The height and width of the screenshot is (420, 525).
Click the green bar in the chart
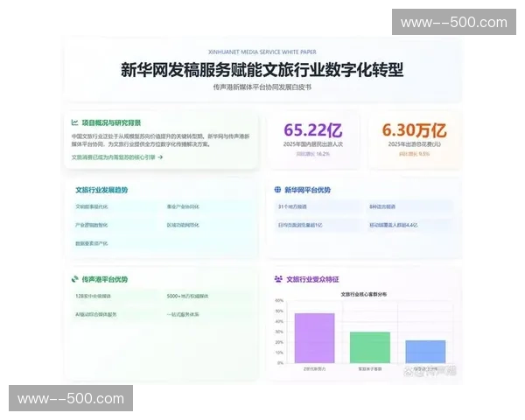click(370, 347)
